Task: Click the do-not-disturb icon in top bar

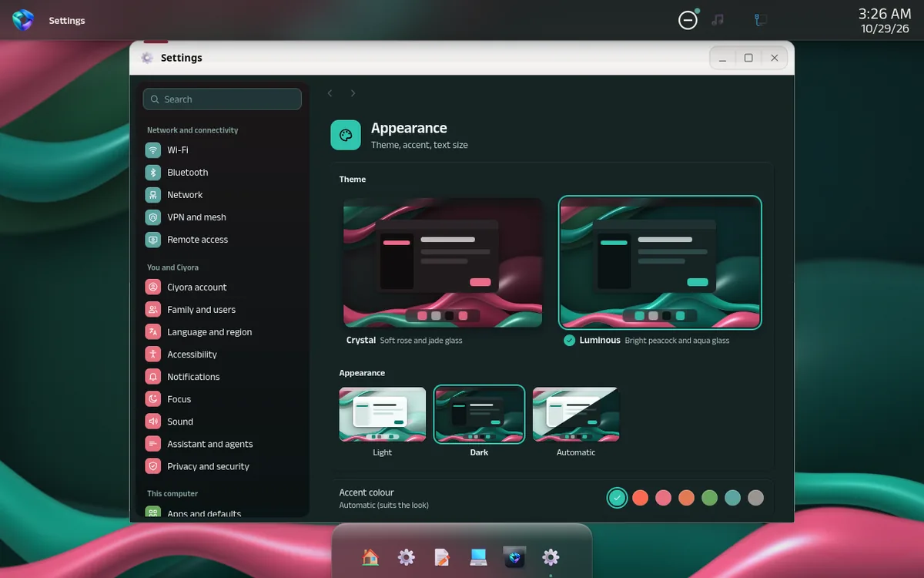Action: click(688, 21)
